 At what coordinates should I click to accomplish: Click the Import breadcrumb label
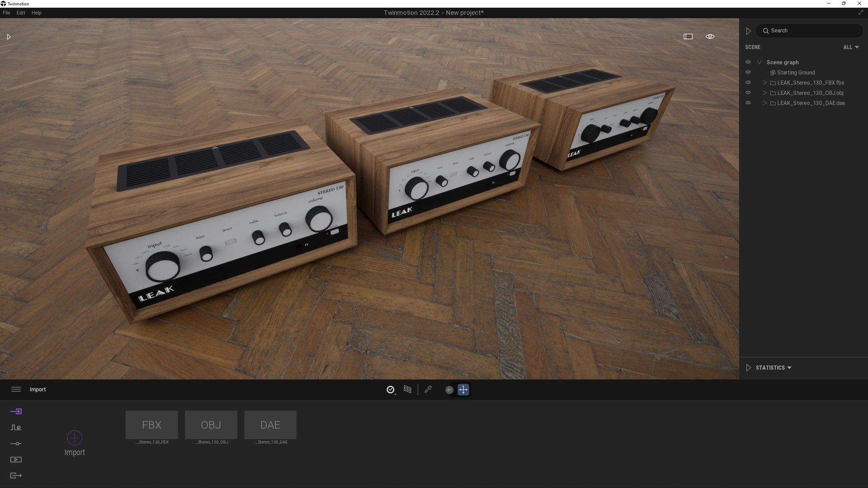(38, 389)
